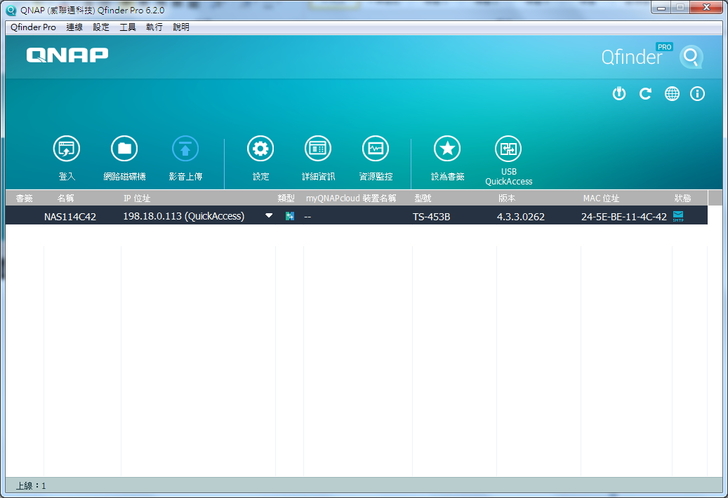The height and width of the screenshot is (498, 728).
Task: Open the 工具 menu
Action: click(x=128, y=27)
